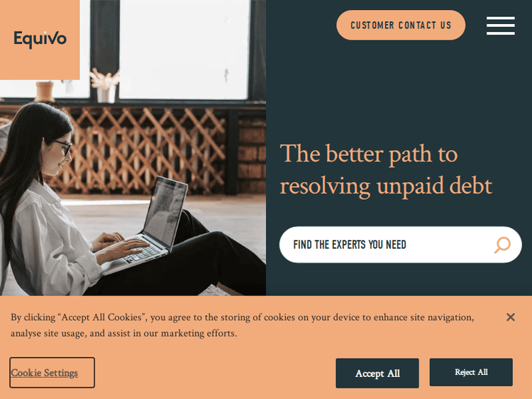The width and height of the screenshot is (532, 399).
Task: Dismiss the cookie banner with X
Action: click(510, 317)
